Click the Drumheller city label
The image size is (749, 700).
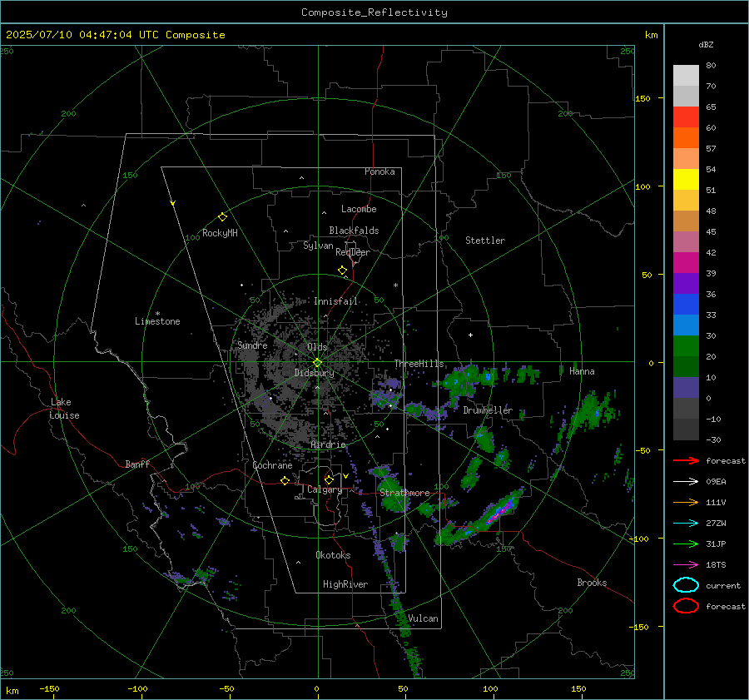click(x=488, y=410)
